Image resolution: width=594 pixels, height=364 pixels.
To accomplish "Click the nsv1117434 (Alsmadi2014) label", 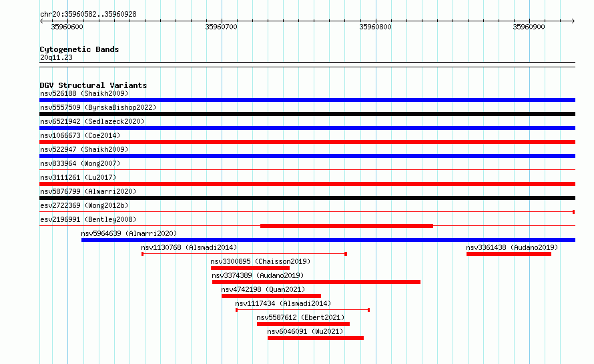I will (x=283, y=303).
